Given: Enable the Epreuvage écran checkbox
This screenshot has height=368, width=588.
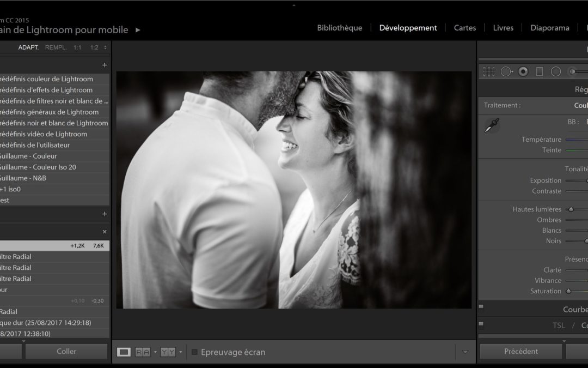Looking at the screenshot, I should (x=194, y=352).
